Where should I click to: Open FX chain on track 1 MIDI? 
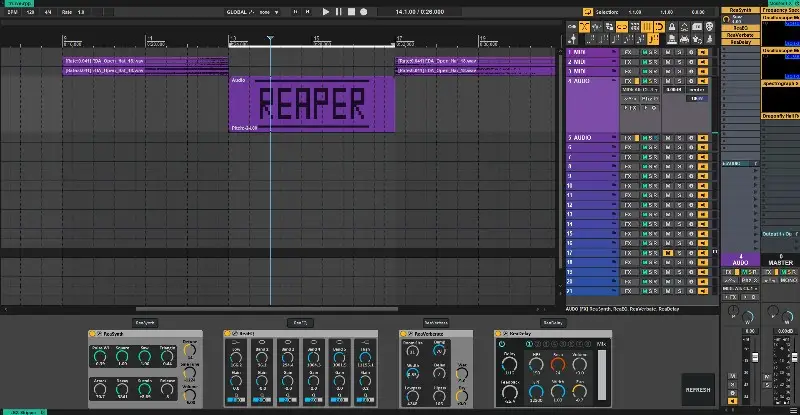pos(627,51)
